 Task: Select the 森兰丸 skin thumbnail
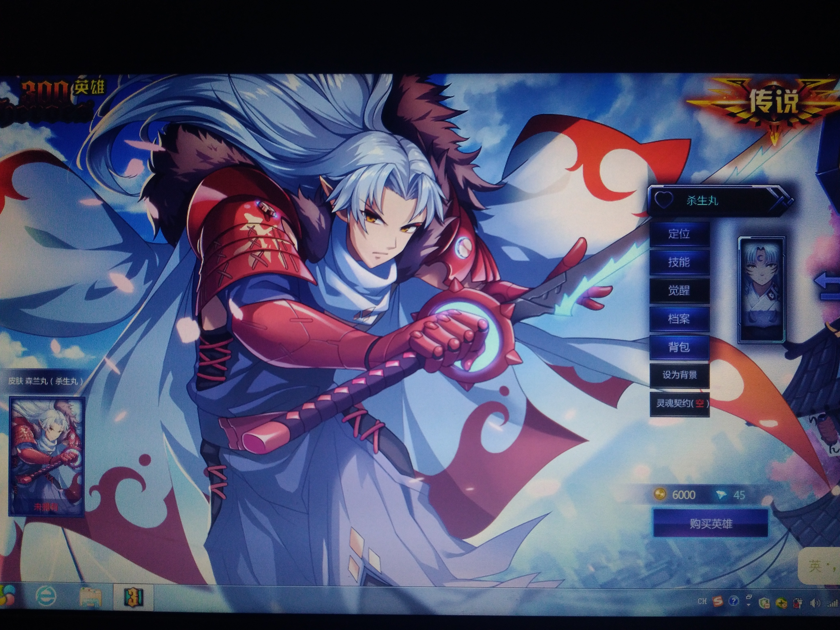click(x=46, y=457)
